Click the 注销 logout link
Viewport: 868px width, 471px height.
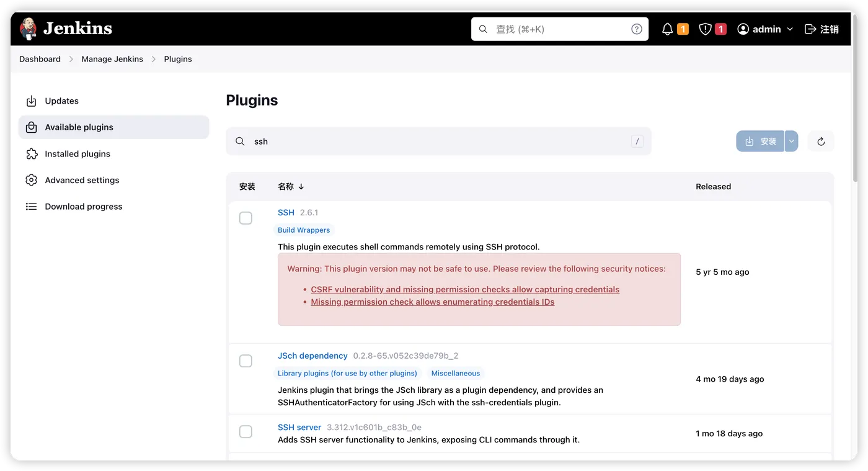[821, 29]
